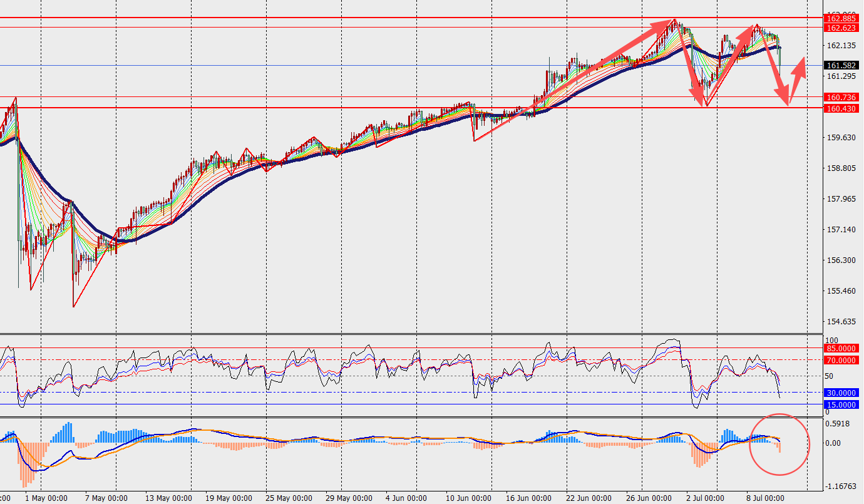
Task: Click the 157.140 price scale value
Action: click(x=841, y=230)
